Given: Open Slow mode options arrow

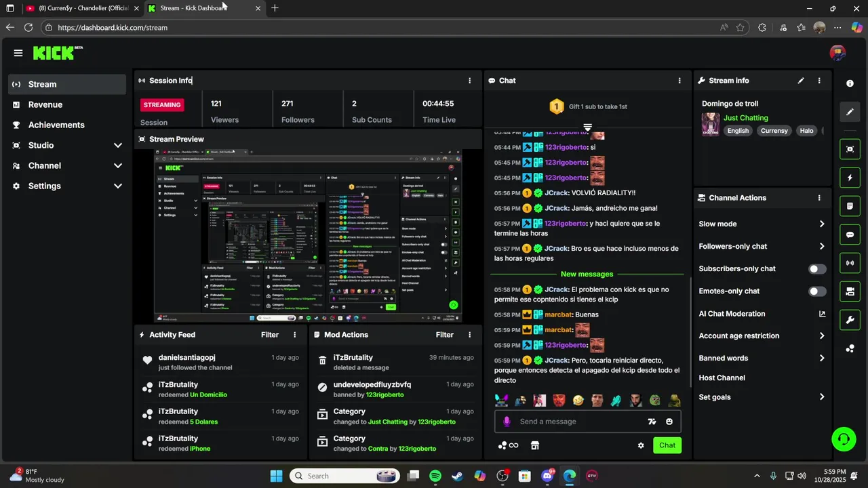Looking at the screenshot, I should point(821,224).
